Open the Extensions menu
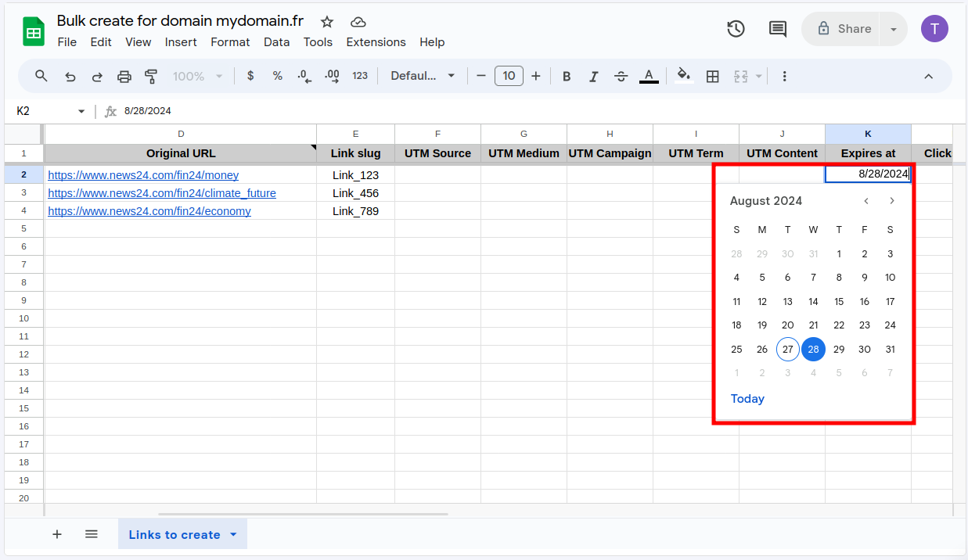This screenshot has width=968, height=560. [376, 42]
